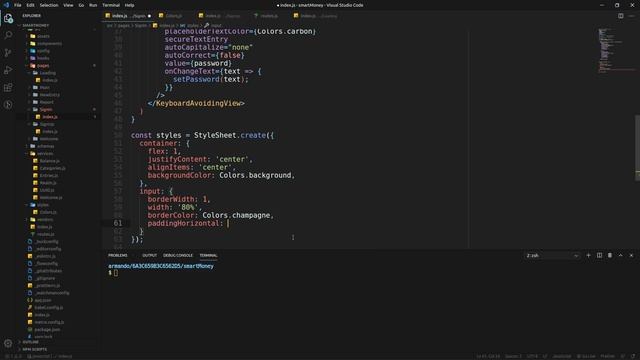Open the File menu
This screenshot has height=360, width=640.
coord(18,5)
